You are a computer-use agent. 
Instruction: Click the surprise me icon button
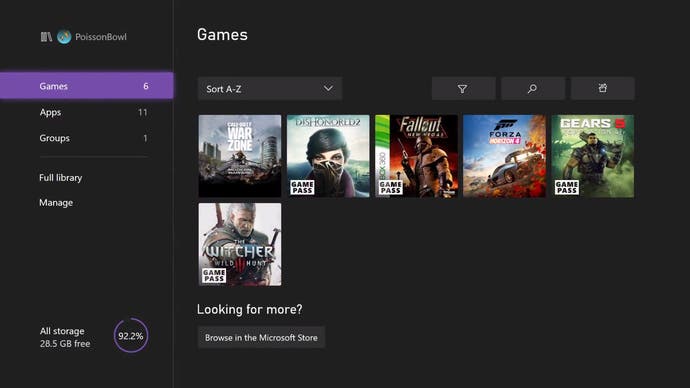(602, 89)
